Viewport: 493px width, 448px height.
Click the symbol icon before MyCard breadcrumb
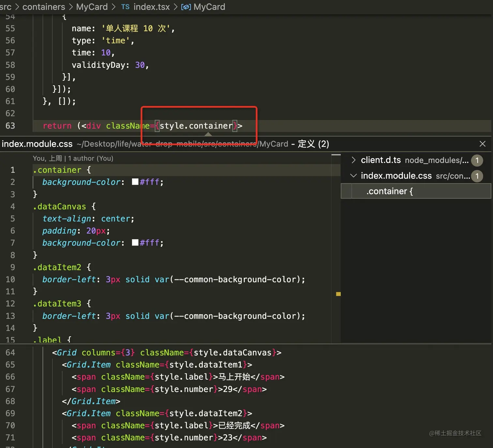[x=186, y=7]
